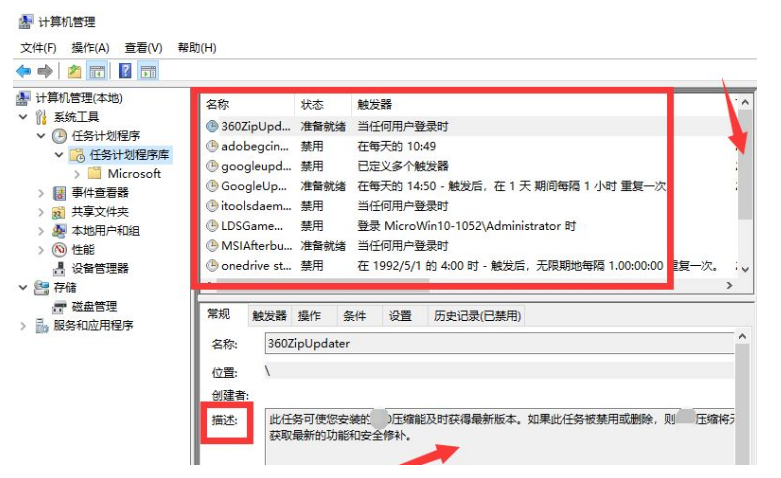The width and height of the screenshot is (781, 478).
Task: Sort tasks by 状态 column header
Action: tap(312, 104)
